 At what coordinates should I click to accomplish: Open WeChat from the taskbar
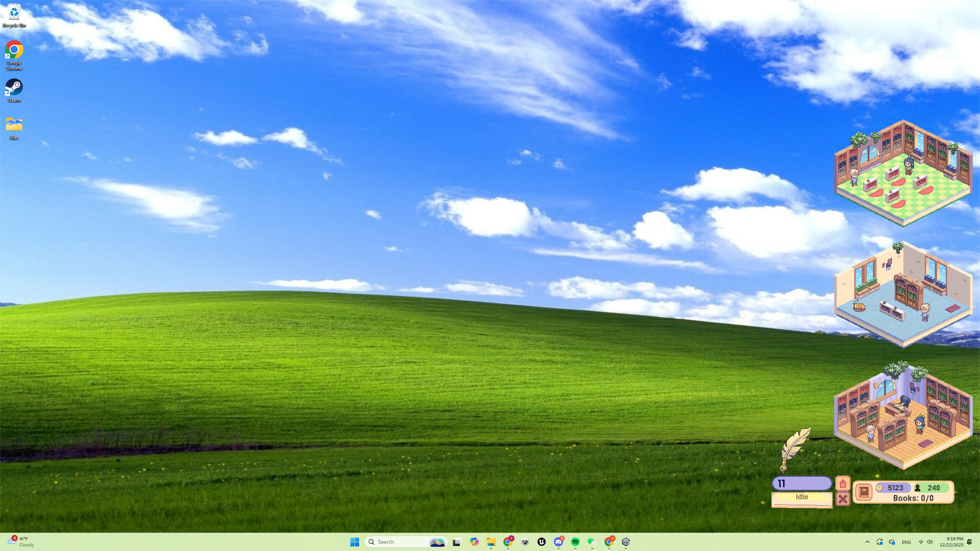click(x=592, y=542)
